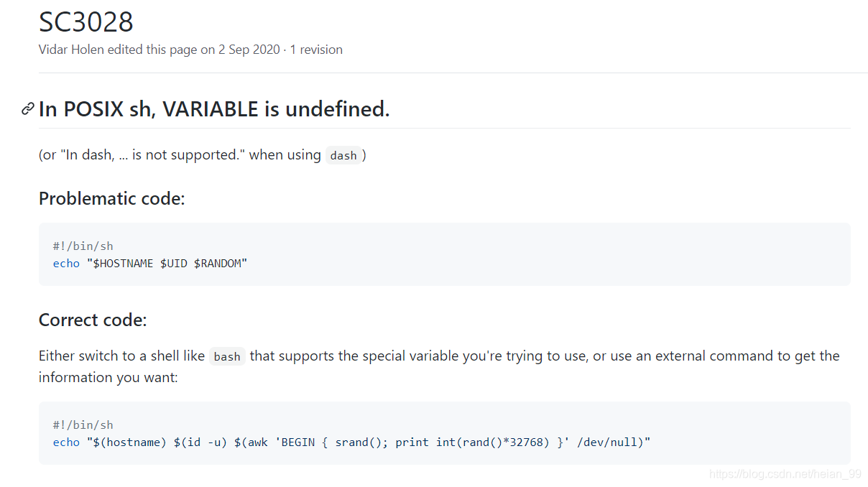
Task: Click the Vidar Holen author name
Action: [x=71, y=50]
